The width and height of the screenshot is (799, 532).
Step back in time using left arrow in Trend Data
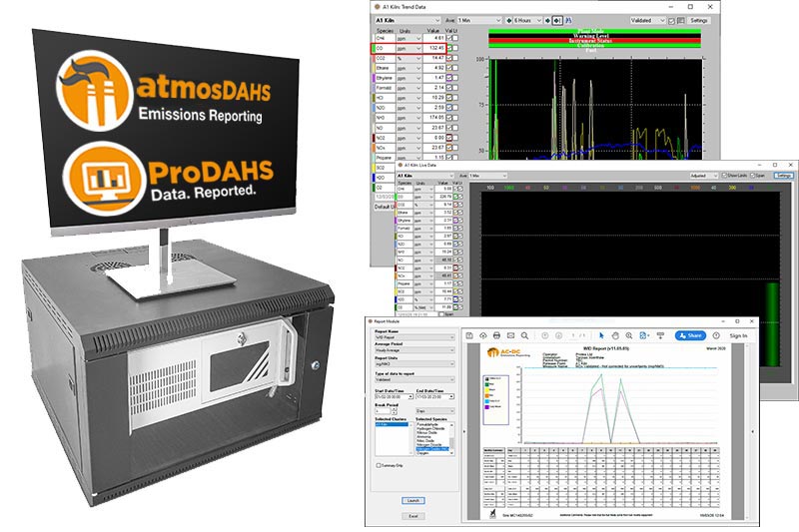coord(508,21)
